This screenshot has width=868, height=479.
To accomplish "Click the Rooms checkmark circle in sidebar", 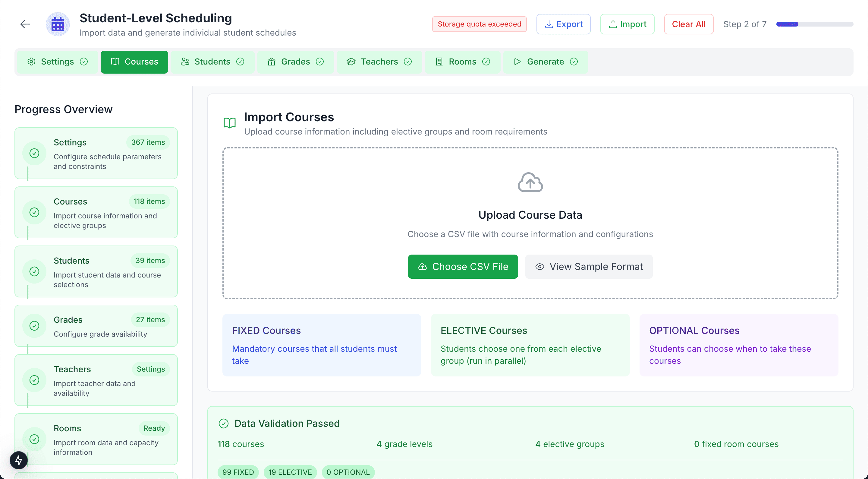I will tap(34, 439).
